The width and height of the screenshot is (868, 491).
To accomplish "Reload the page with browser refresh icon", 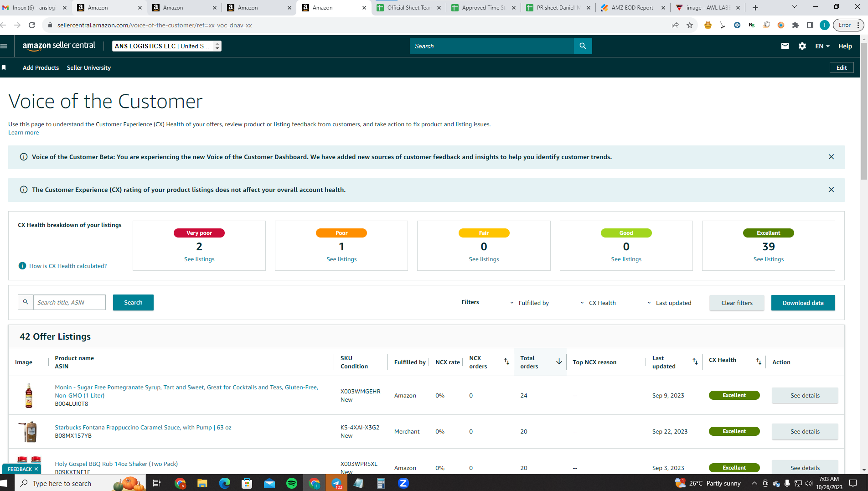I will [32, 25].
